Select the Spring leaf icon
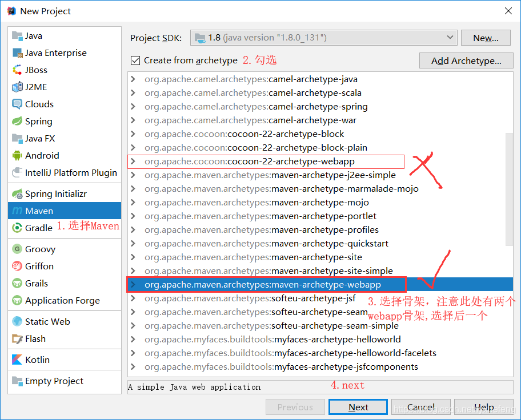 (x=17, y=122)
